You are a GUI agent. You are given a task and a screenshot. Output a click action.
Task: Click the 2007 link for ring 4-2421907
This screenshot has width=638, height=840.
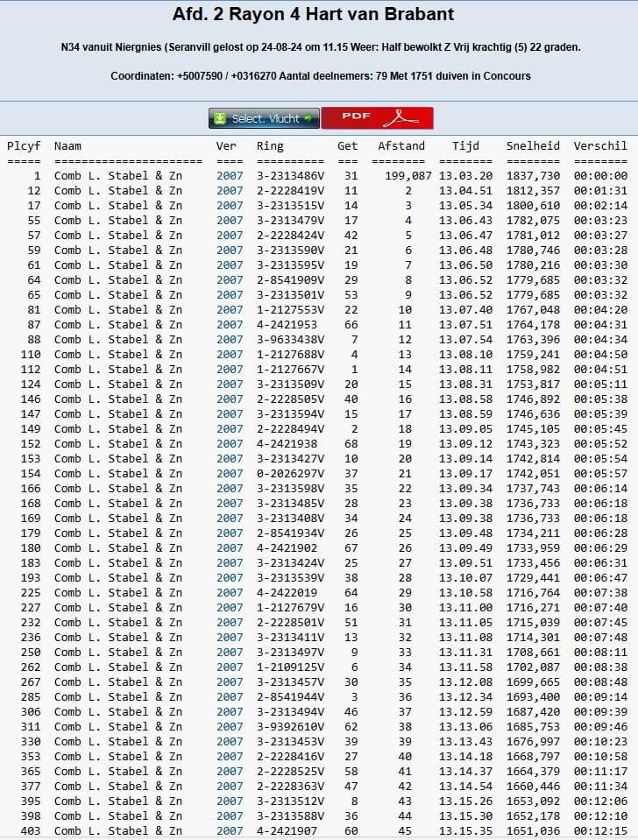230,831
